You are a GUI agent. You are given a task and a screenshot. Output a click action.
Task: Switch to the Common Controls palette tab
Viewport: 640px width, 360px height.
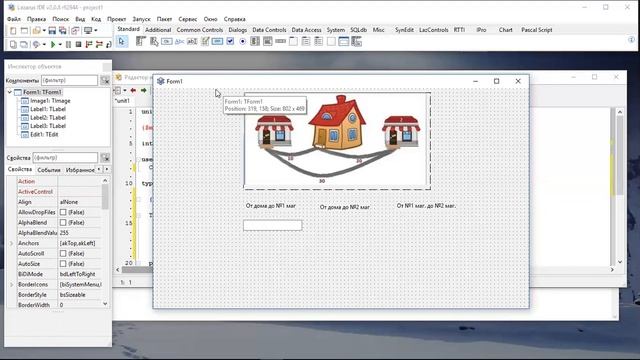point(200,30)
